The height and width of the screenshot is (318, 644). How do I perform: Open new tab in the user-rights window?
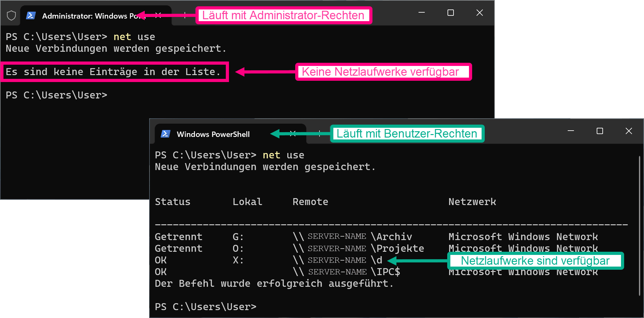click(x=319, y=134)
